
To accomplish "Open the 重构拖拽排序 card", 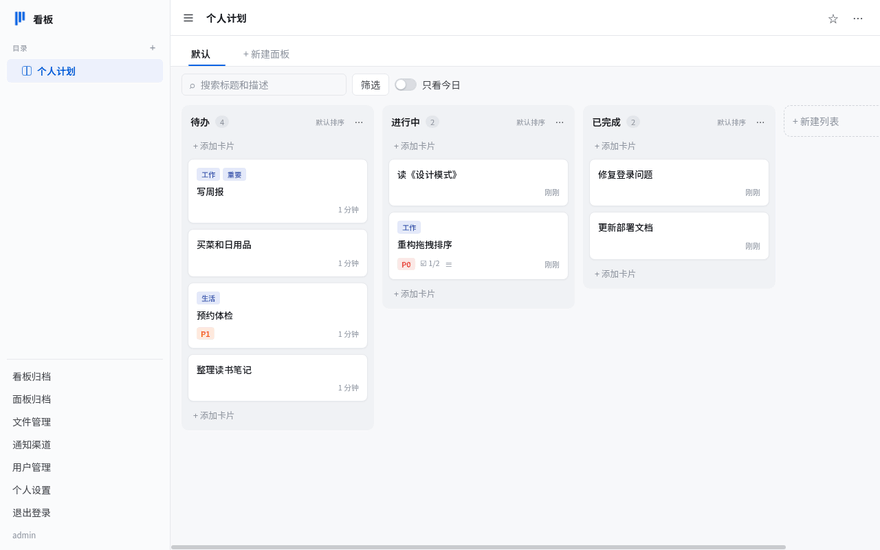I will (x=479, y=246).
